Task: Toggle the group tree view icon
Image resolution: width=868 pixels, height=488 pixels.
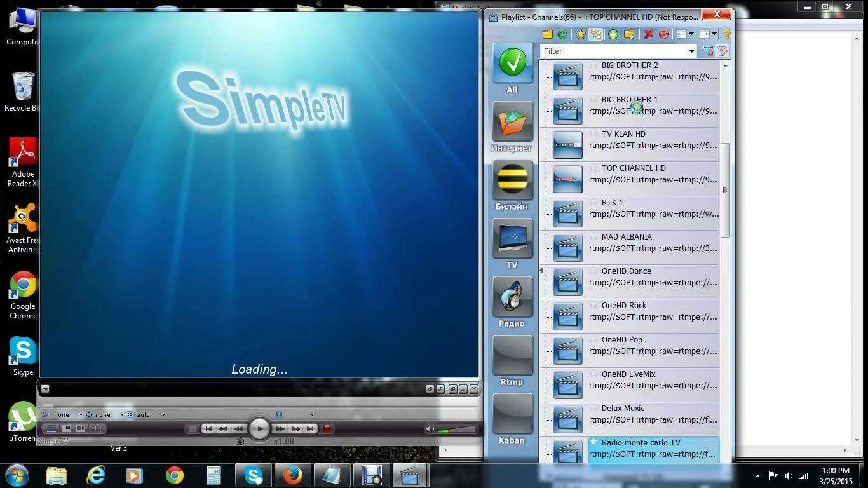Action: click(595, 34)
